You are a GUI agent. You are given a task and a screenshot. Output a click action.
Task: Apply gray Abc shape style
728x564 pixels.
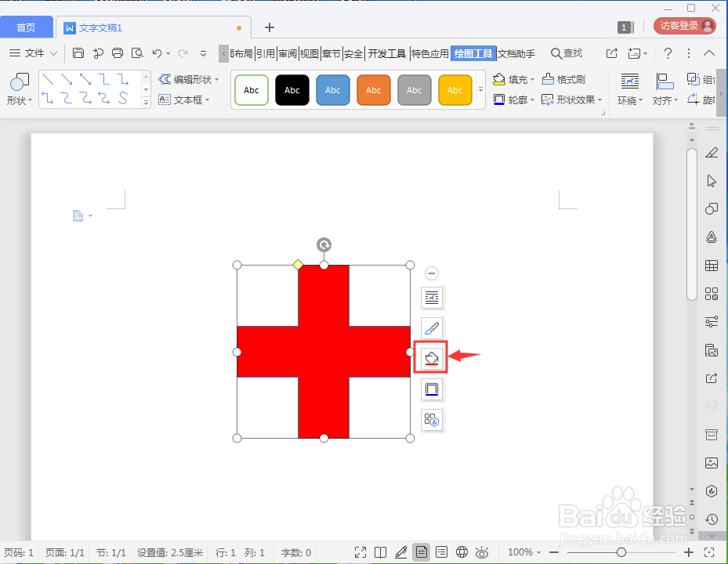point(414,90)
